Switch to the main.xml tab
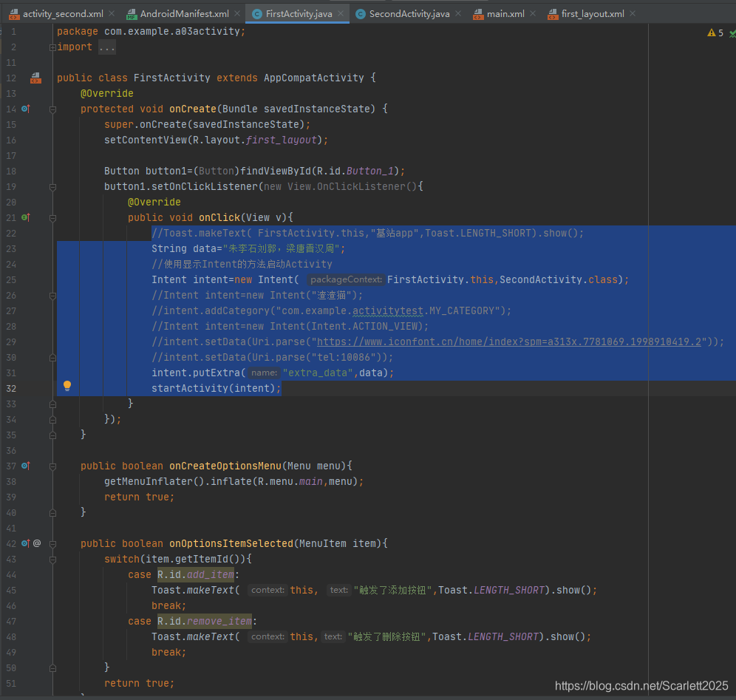 pyautogui.click(x=505, y=13)
